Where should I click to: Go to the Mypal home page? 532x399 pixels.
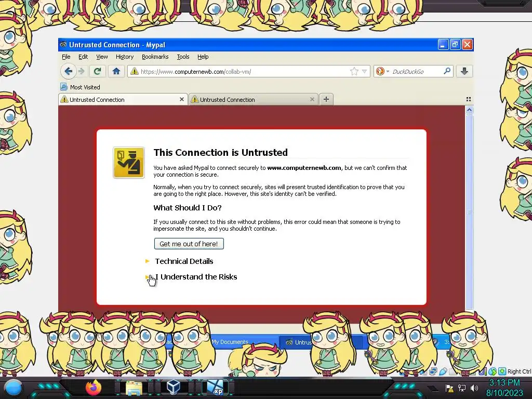pyautogui.click(x=116, y=71)
